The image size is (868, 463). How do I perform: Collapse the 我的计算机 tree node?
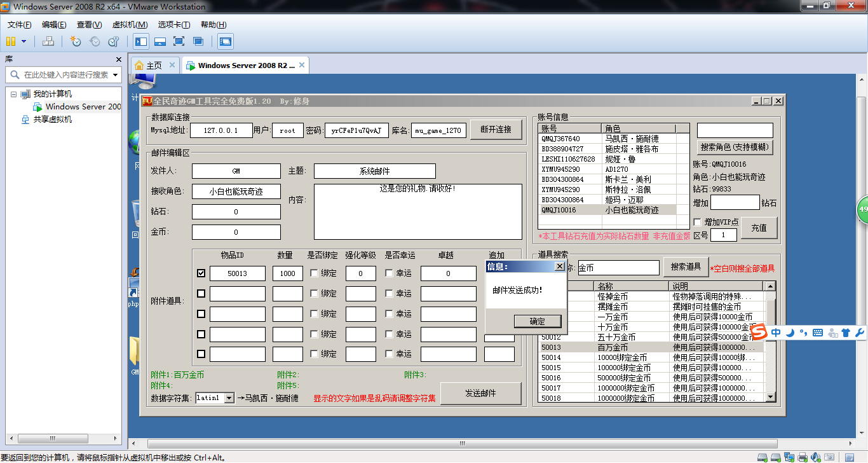tap(13, 93)
